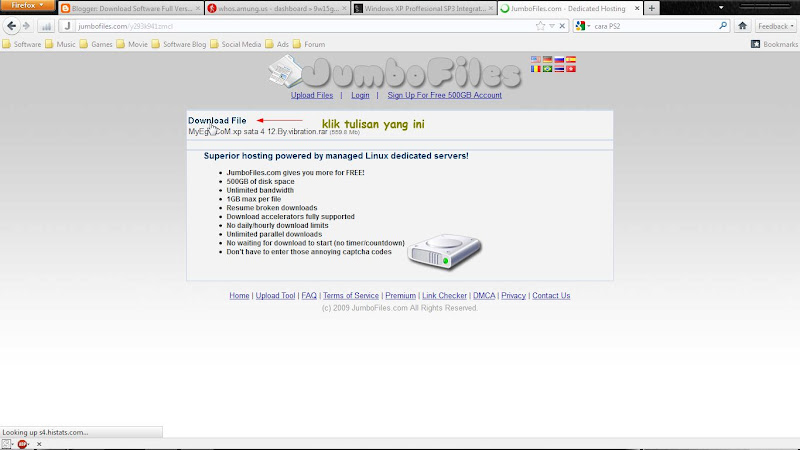The height and width of the screenshot is (450, 800).
Task: Open a new tab with plus button
Action: coord(652,8)
